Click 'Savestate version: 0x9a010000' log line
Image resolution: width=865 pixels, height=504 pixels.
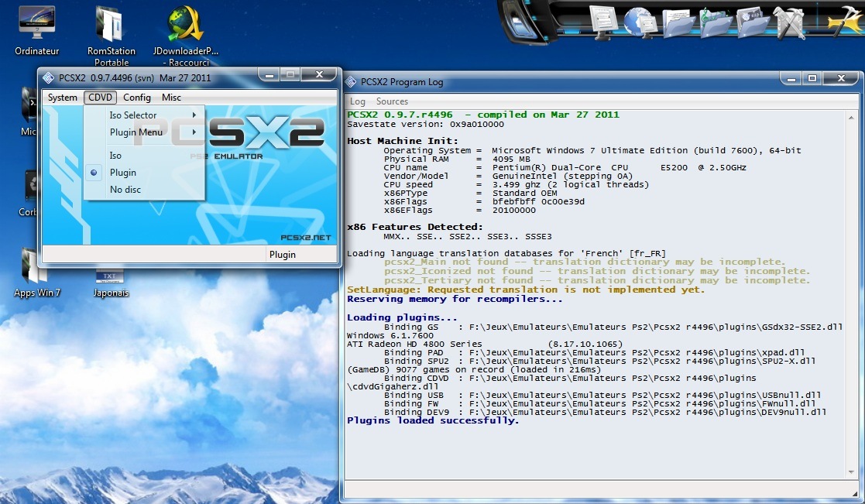425,125
